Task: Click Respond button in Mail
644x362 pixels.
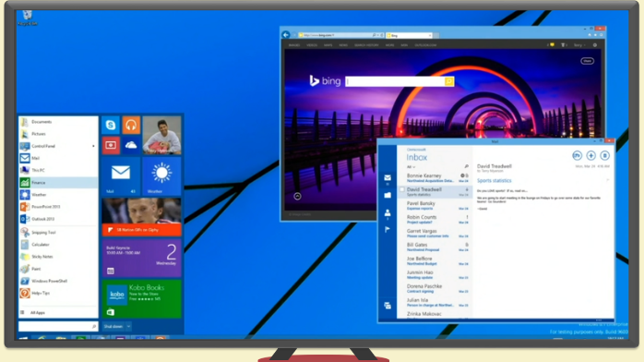Action: coord(577,155)
